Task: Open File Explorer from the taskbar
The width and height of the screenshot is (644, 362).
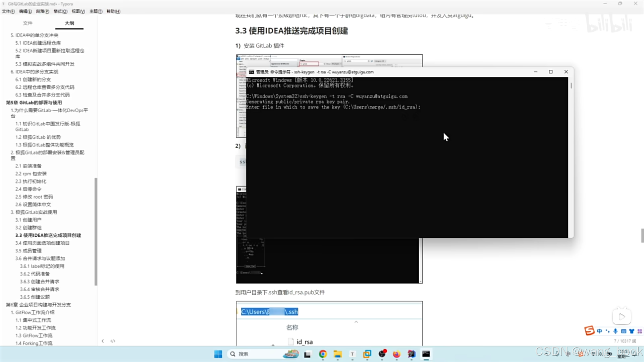Action: [337, 354]
